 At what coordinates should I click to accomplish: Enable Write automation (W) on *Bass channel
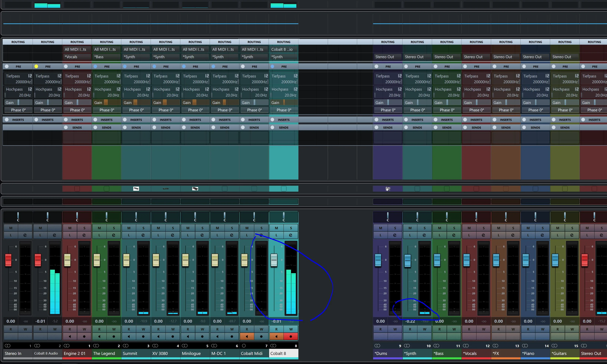[454, 329]
